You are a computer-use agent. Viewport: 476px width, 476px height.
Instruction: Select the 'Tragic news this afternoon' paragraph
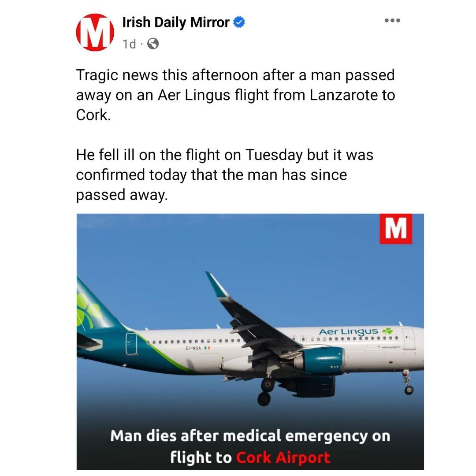(x=235, y=95)
